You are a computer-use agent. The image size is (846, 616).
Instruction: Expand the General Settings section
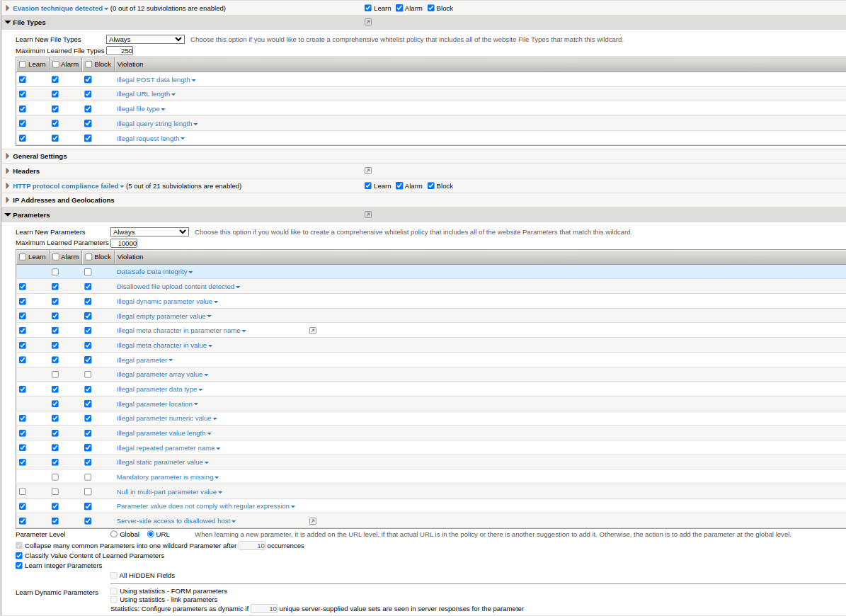(x=7, y=156)
